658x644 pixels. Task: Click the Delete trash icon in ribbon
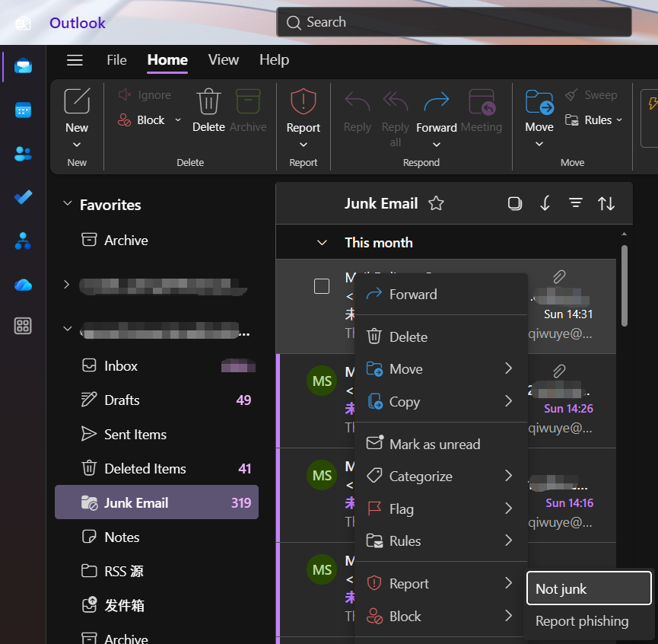(x=208, y=110)
